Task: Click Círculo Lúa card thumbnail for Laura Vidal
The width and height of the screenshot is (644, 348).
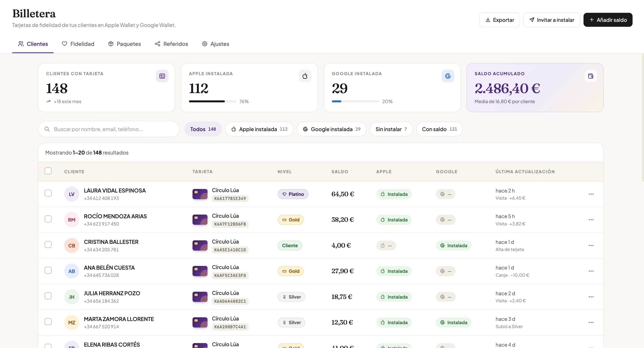Action: point(200,194)
